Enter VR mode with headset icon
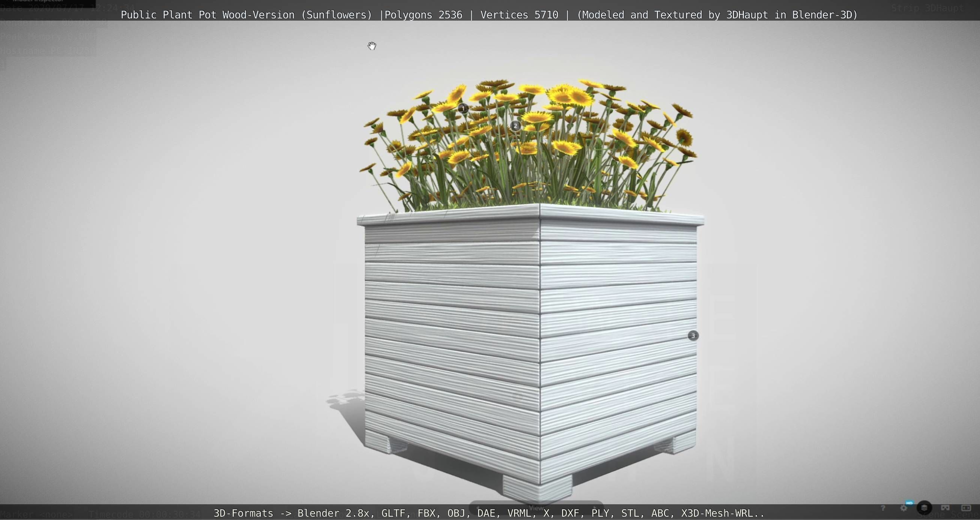 pos(946,508)
